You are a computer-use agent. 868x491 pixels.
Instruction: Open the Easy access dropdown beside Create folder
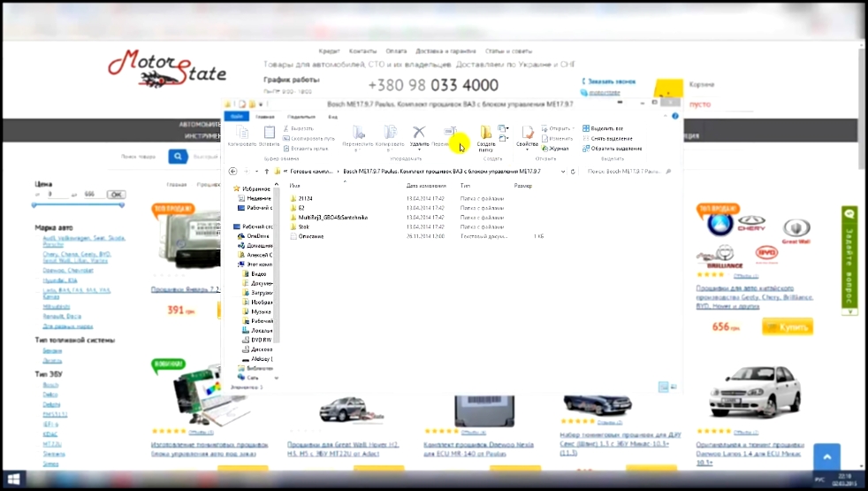[504, 139]
